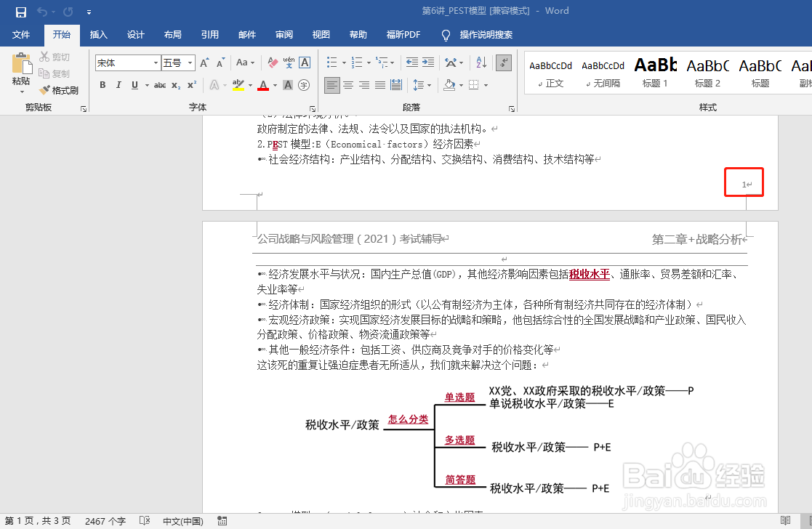Toggle strikethrough formatting
This screenshot has width=812, height=529.
pos(160,85)
